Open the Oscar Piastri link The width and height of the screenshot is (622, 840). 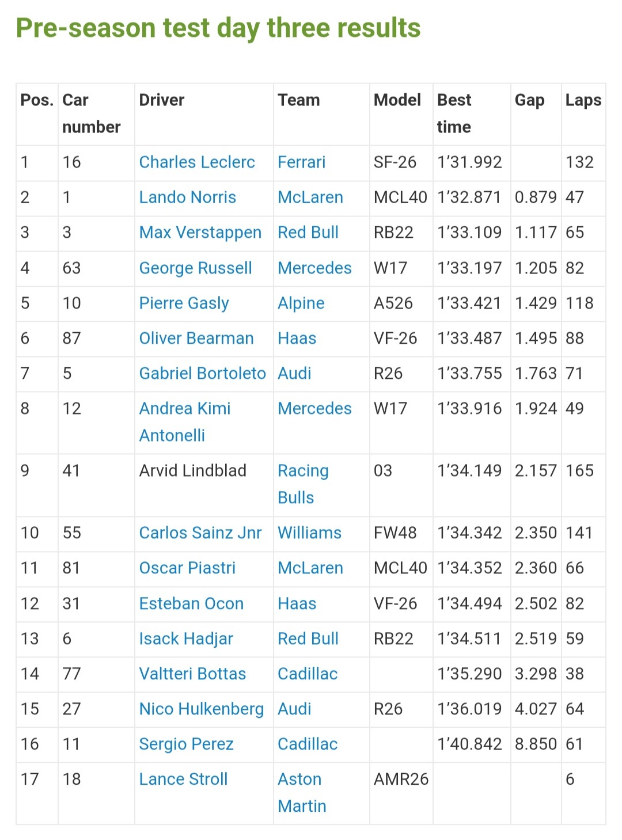187,568
